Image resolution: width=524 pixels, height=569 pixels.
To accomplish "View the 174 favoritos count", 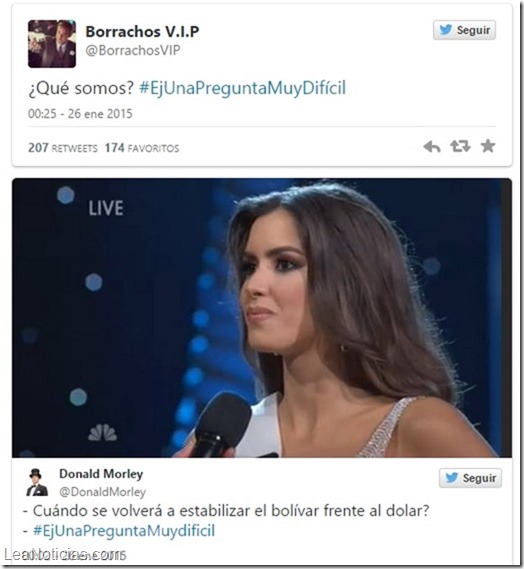I will (142, 148).
